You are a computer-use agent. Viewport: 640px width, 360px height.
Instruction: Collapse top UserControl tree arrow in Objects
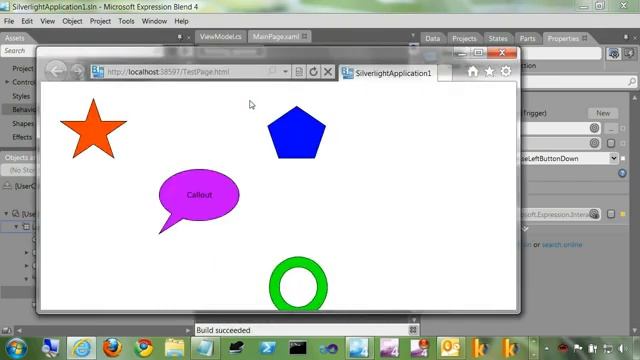6,213
